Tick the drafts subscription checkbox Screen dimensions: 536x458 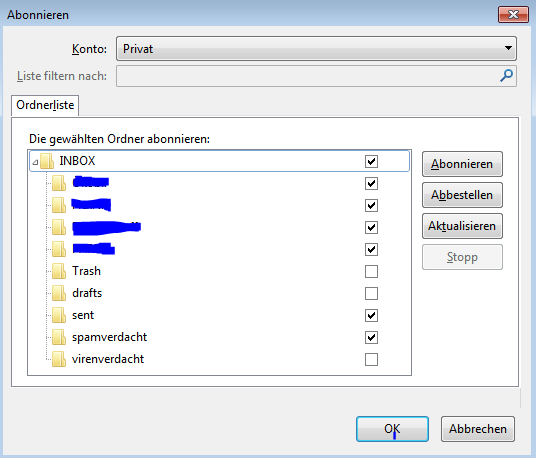pyautogui.click(x=371, y=293)
